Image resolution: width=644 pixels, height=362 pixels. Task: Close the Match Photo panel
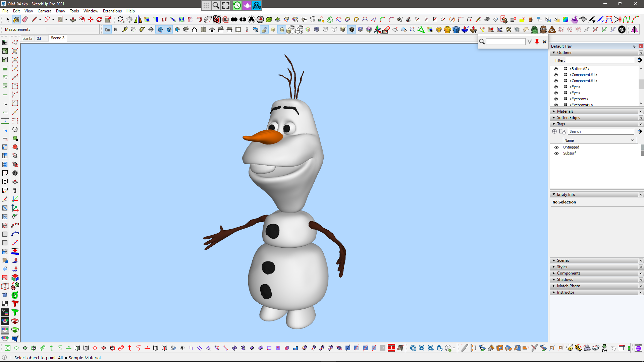pos(641,286)
